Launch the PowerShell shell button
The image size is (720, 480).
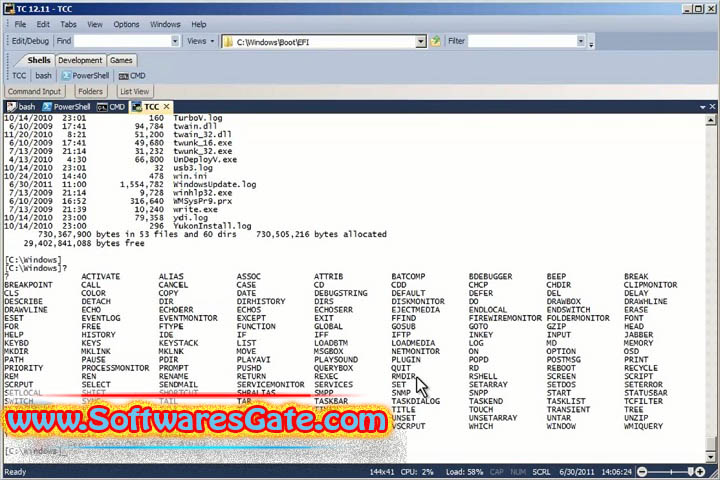pos(86,76)
